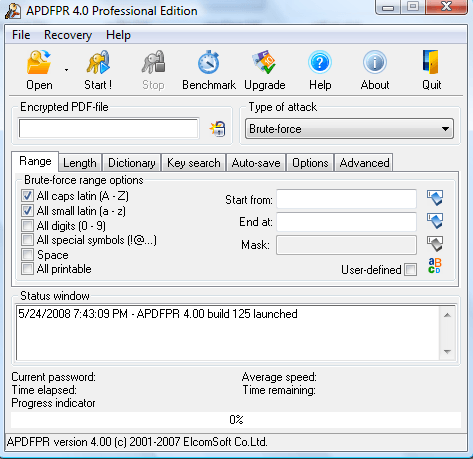The height and width of the screenshot is (459, 473).
Task: Check the All printable option
Action: [27, 269]
